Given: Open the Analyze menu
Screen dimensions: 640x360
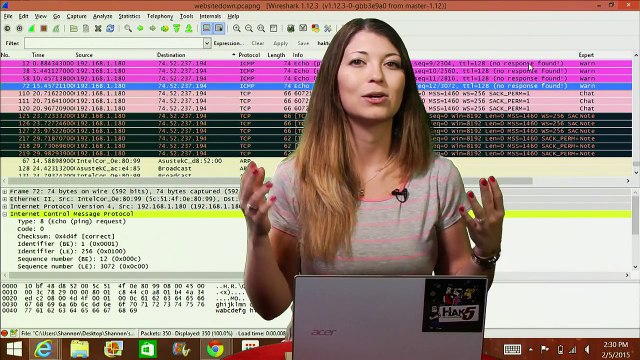Looking at the screenshot, I should click(102, 16).
